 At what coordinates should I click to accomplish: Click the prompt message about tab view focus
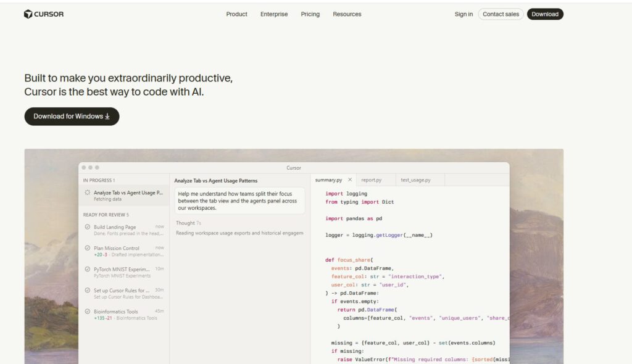pos(239,201)
